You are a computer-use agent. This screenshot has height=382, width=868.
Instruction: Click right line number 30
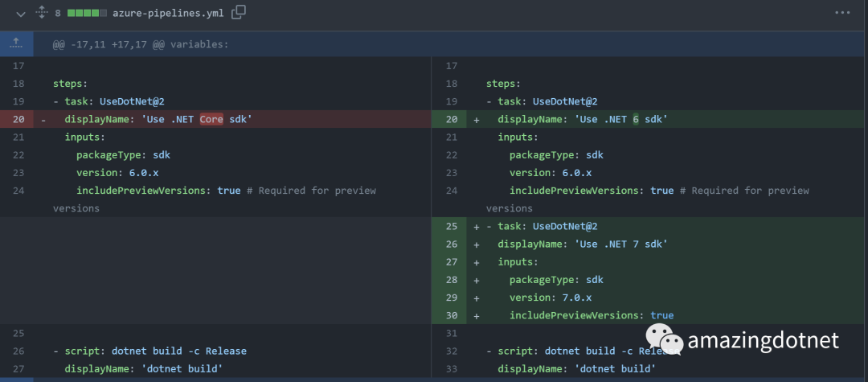[451, 315]
